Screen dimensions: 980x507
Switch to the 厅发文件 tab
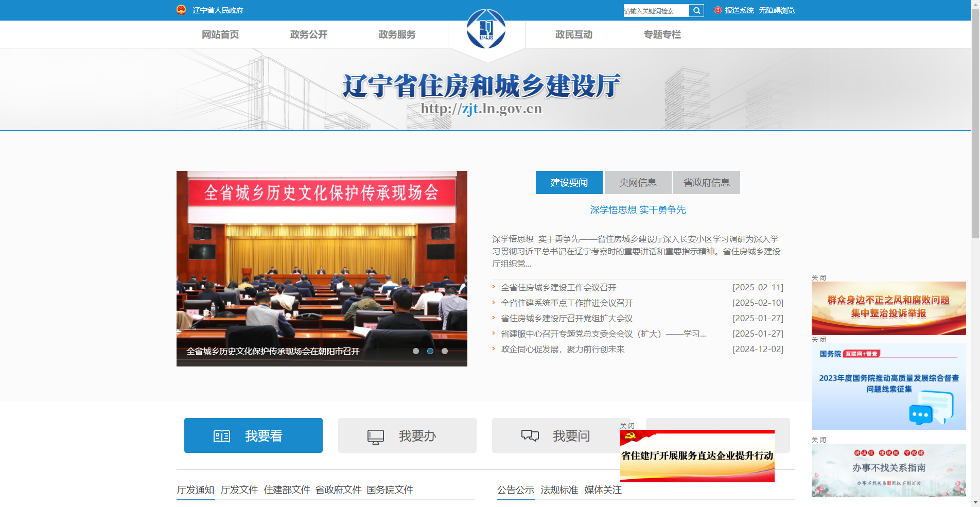[x=240, y=490]
